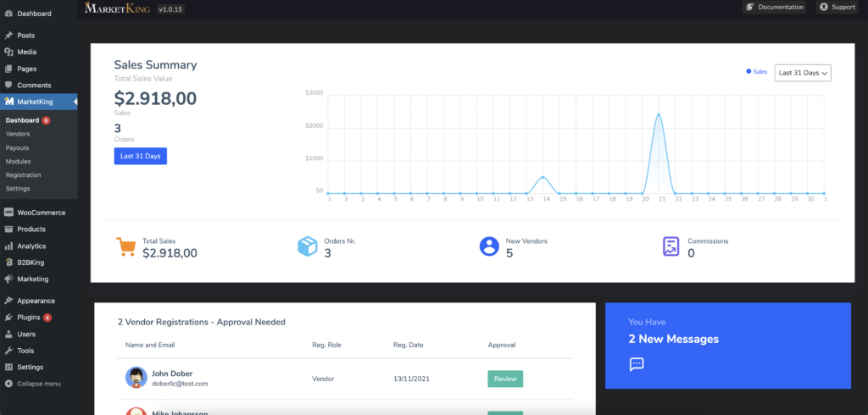Open the Vendors submenu item
Image resolution: width=868 pixels, height=415 pixels.
pyautogui.click(x=18, y=134)
